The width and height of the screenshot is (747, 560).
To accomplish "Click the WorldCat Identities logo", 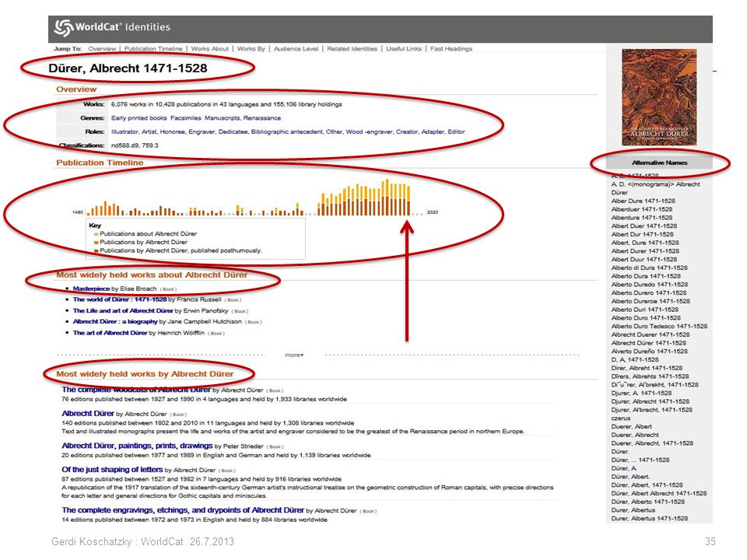I will click(112, 27).
